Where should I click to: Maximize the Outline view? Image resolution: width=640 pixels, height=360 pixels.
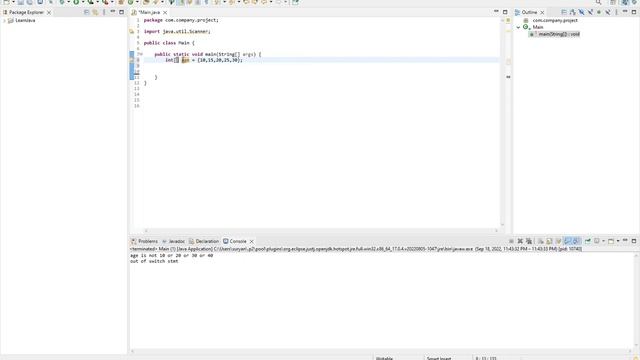coord(634,12)
